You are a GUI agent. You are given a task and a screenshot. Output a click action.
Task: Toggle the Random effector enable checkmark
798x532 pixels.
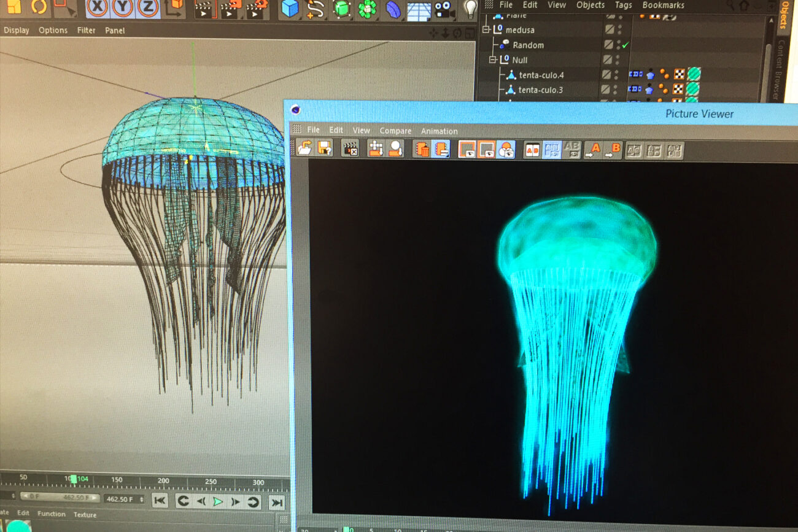point(625,45)
